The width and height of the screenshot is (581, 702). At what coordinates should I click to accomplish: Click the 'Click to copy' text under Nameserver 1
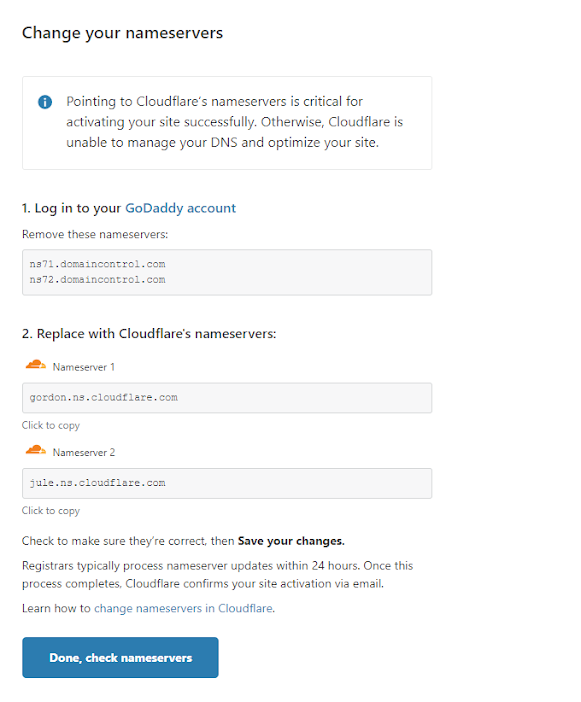click(x=51, y=425)
